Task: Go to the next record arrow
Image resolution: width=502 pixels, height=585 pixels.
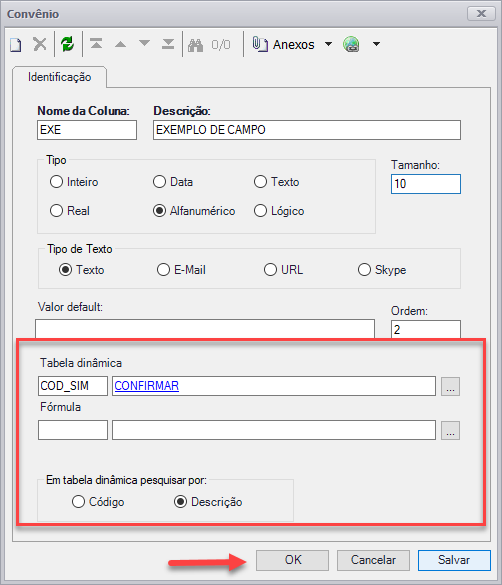Action: click(144, 43)
